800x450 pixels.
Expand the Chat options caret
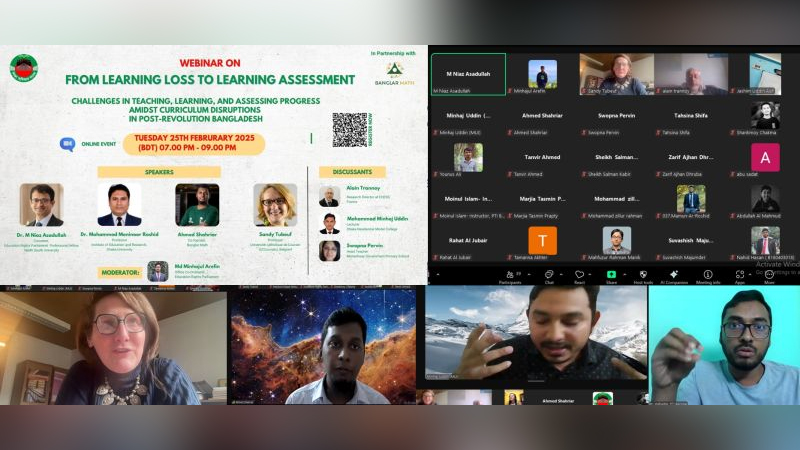(561, 274)
